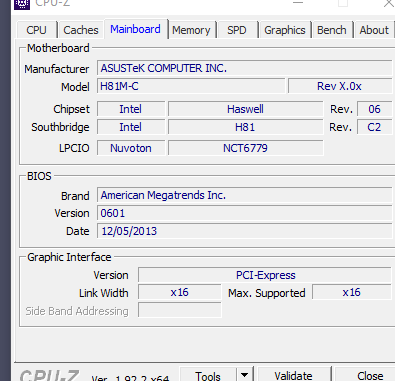Click the Rev X.0x value

tap(340, 86)
